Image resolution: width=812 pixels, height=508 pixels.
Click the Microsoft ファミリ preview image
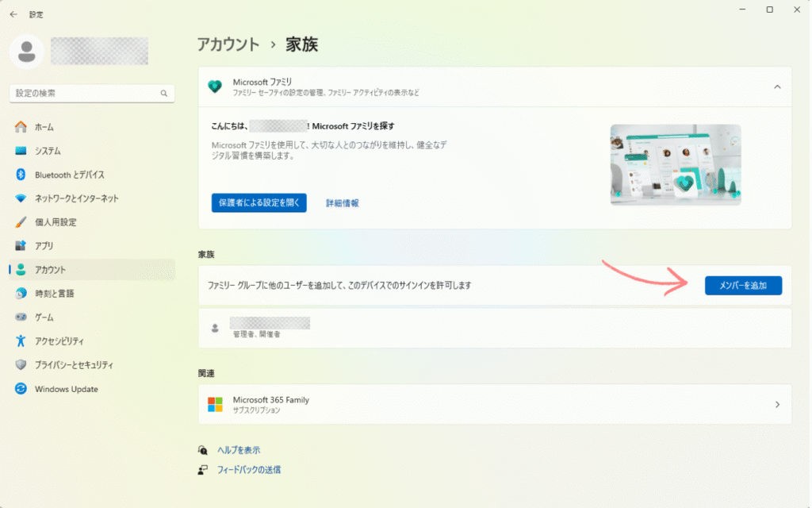(x=676, y=164)
